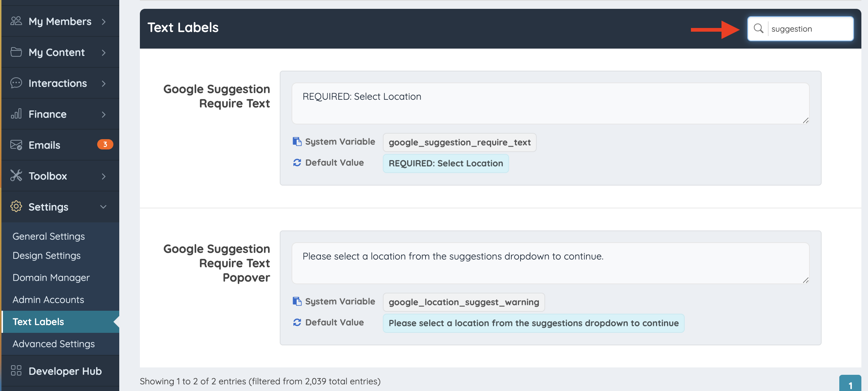Click the My Members people icon

pyautogui.click(x=16, y=21)
